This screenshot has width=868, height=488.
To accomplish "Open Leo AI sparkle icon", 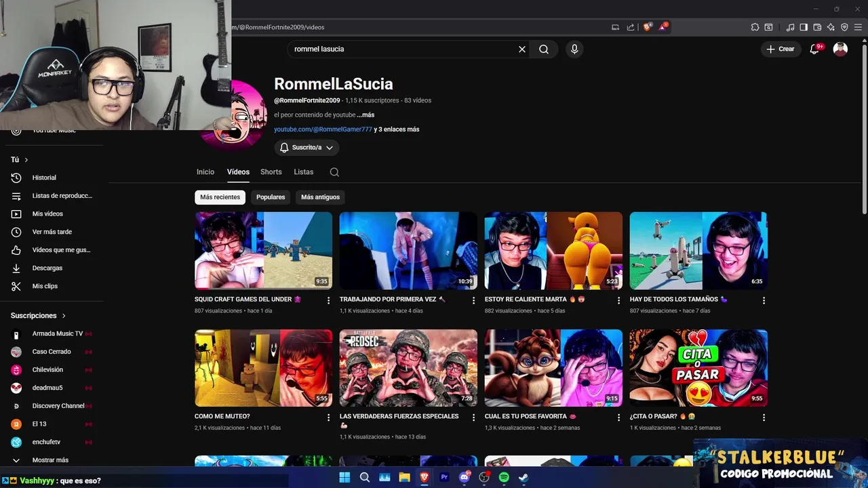I will (831, 27).
